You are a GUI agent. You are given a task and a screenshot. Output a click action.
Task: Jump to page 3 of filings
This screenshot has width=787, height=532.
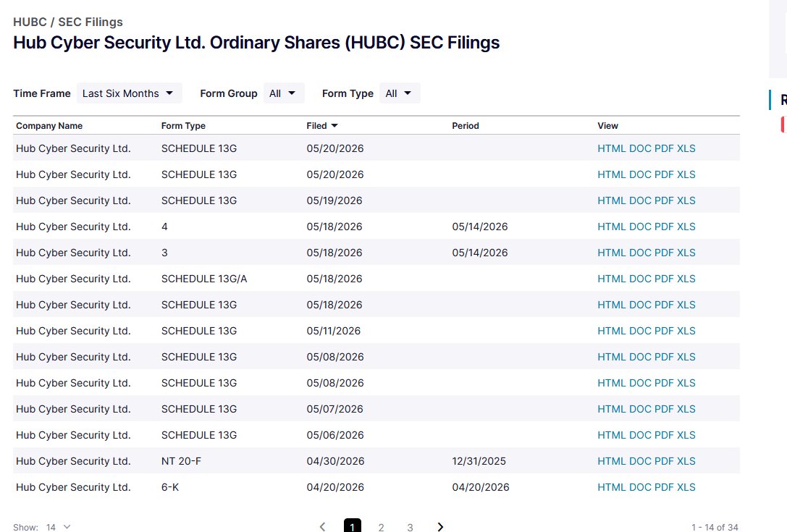[x=410, y=527]
